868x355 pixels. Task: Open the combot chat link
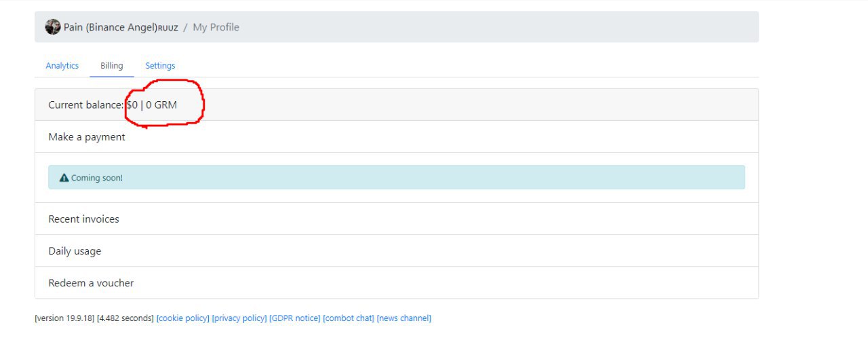pyautogui.click(x=349, y=318)
